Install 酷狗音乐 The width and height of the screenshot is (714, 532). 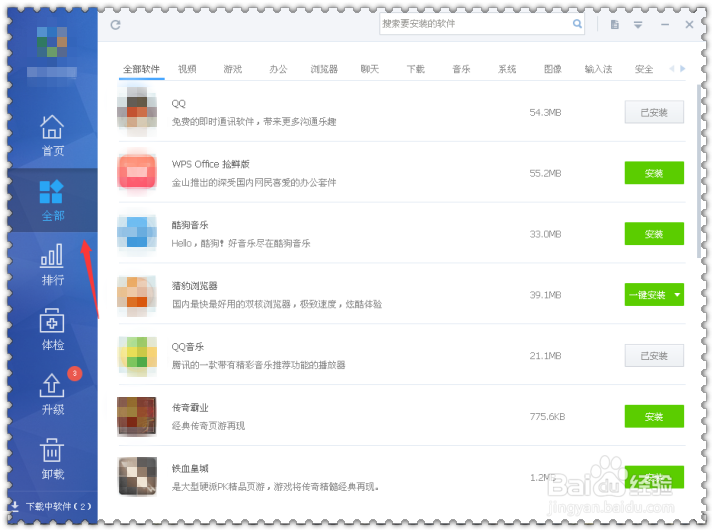pyautogui.click(x=654, y=234)
